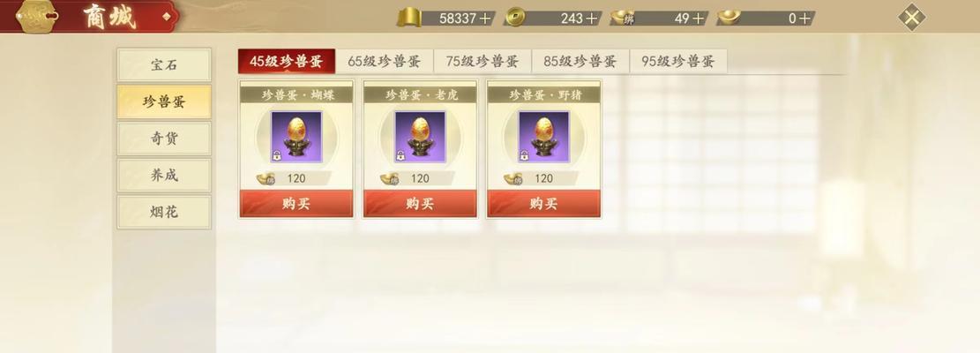Click the gold book currency icon

click(409, 18)
